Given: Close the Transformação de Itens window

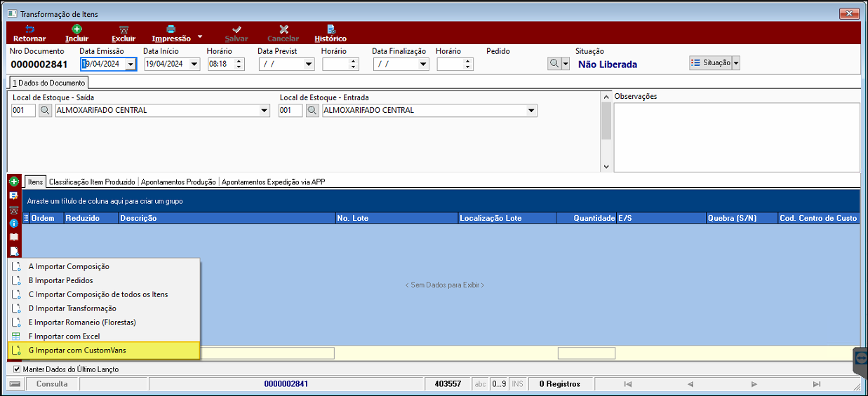Looking at the screenshot, I should (x=848, y=14).
